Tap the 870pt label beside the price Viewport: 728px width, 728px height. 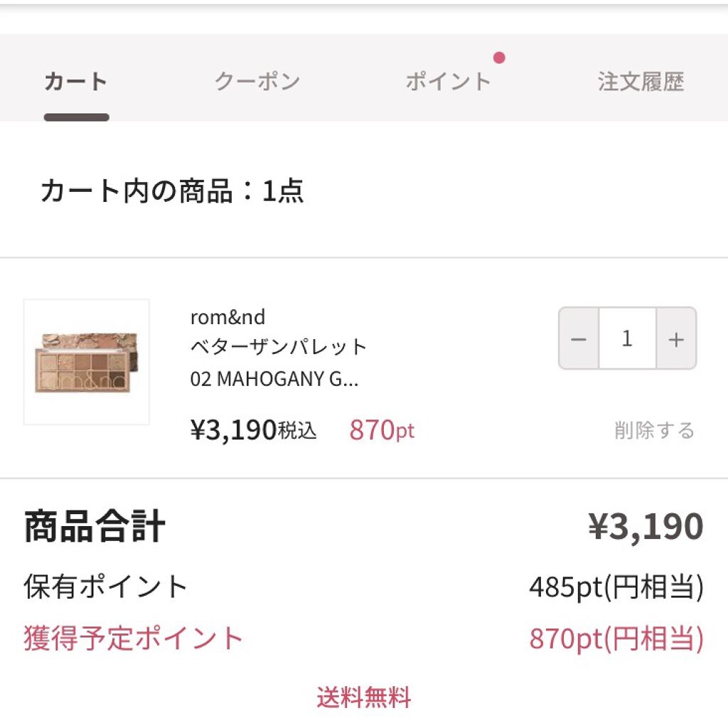[x=382, y=430]
